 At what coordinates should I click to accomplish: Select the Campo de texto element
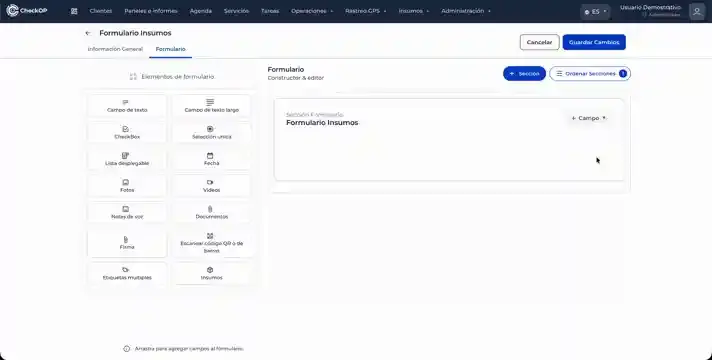click(x=127, y=106)
